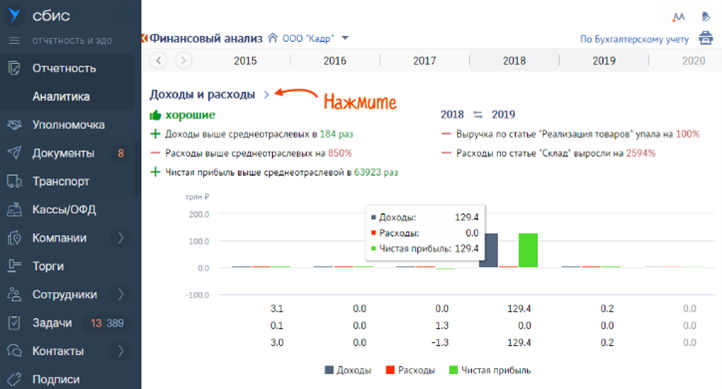Go to previous years with left arrow
The image size is (722, 389).
click(158, 60)
